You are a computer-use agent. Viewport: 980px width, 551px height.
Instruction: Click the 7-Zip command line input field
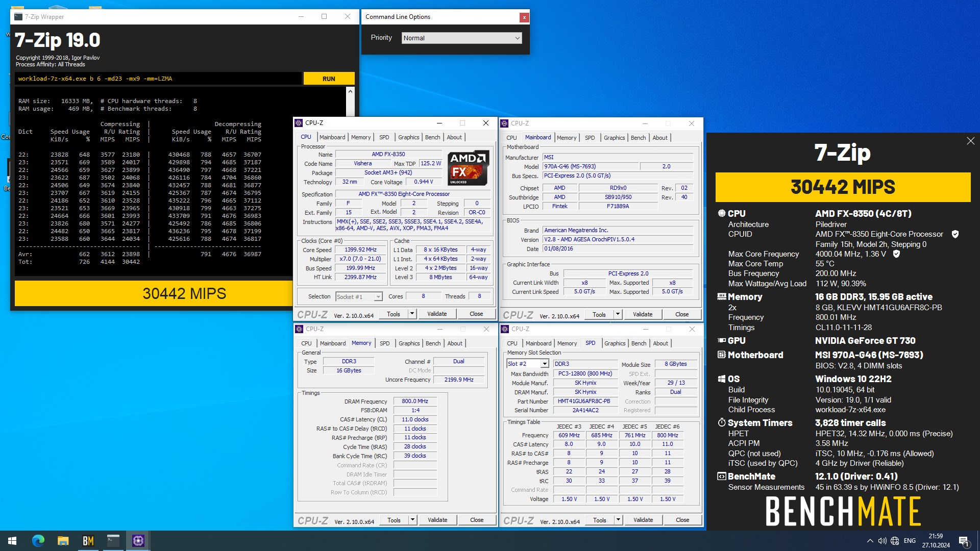tap(158, 79)
